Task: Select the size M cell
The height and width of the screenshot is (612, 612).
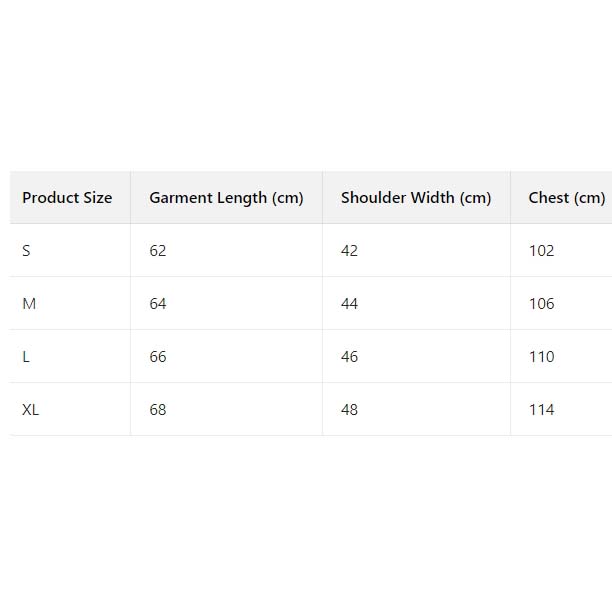Action: pyautogui.click(x=29, y=304)
